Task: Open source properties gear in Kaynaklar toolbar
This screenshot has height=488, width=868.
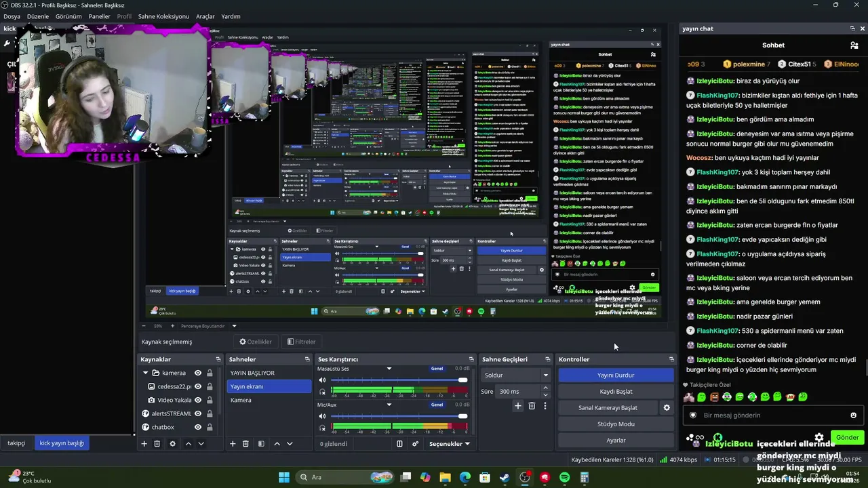Action: click(x=172, y=443)
